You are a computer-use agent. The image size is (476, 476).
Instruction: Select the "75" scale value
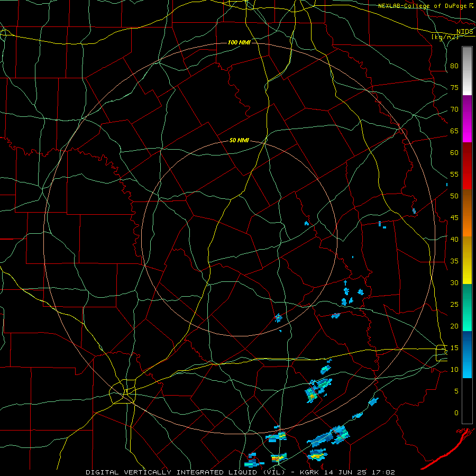point(454,87)
